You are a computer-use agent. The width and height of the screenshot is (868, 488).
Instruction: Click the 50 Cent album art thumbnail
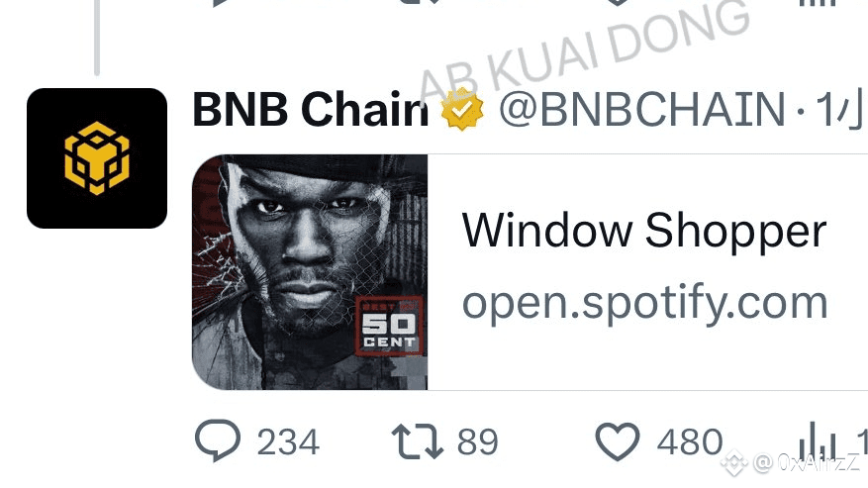tap(310, 272)
